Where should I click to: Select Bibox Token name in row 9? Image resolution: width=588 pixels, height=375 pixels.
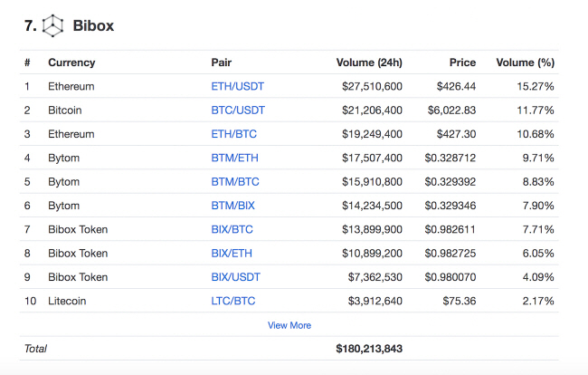coord(78,277)
